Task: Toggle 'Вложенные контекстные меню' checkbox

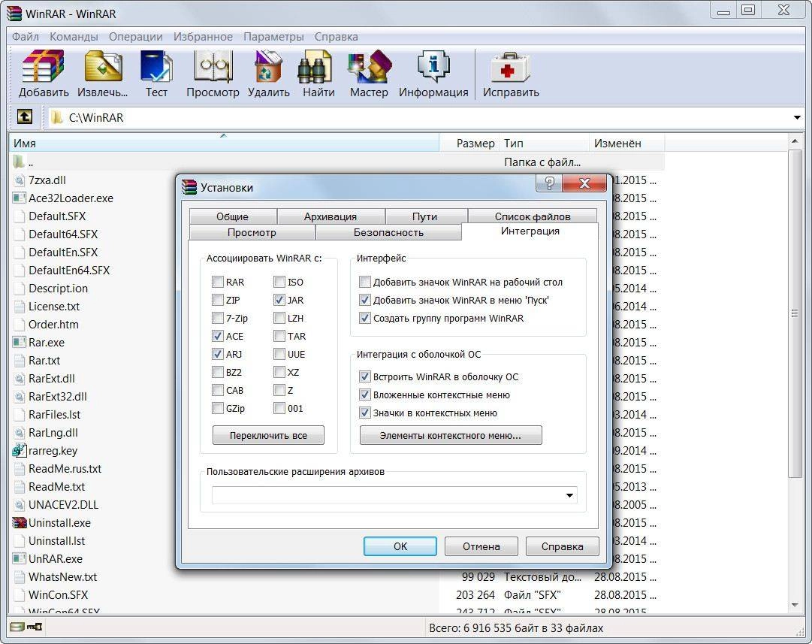Action: (364, 395)
